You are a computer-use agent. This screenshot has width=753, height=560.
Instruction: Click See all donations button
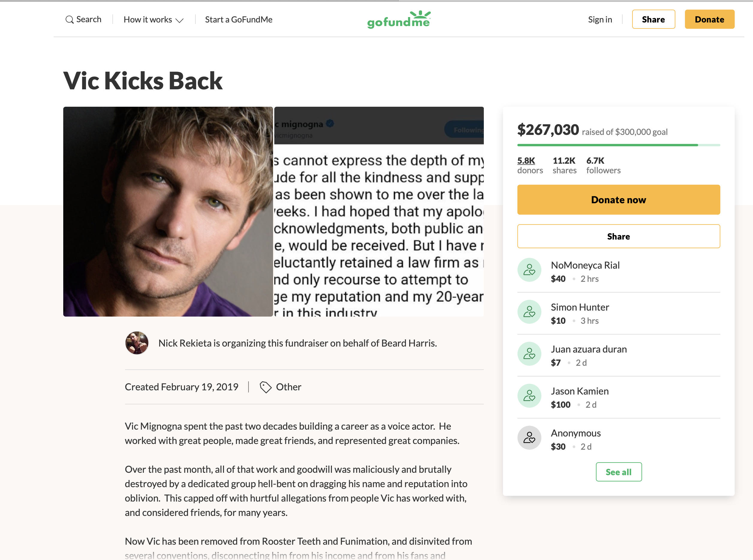pyautogui.click(x=618, y=472)
